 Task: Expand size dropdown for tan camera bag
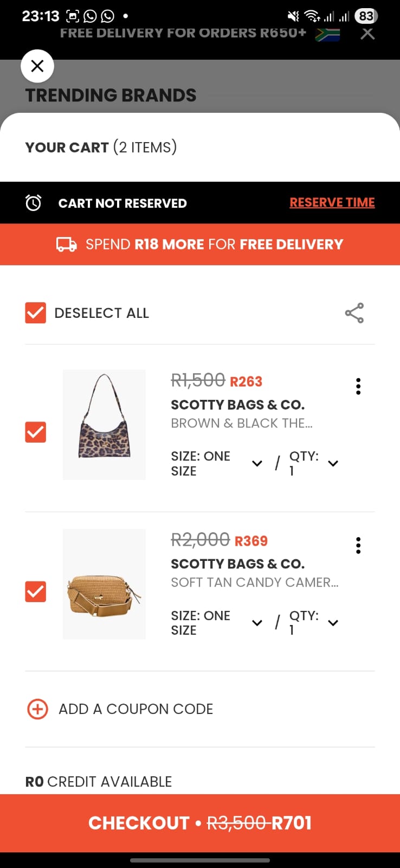(x=257, y=623)
